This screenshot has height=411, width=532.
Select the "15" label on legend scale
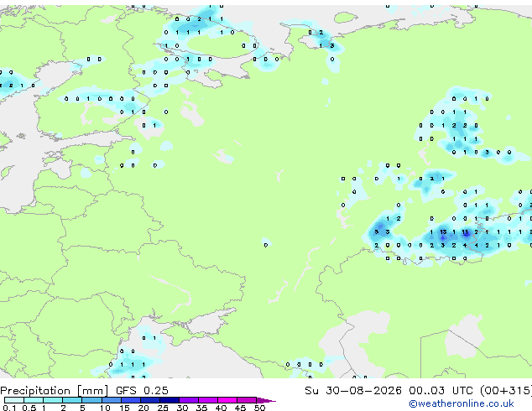124,408
